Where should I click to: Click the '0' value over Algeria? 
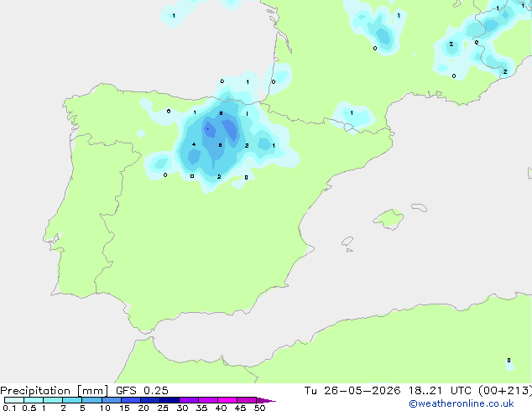pos(509,360)
